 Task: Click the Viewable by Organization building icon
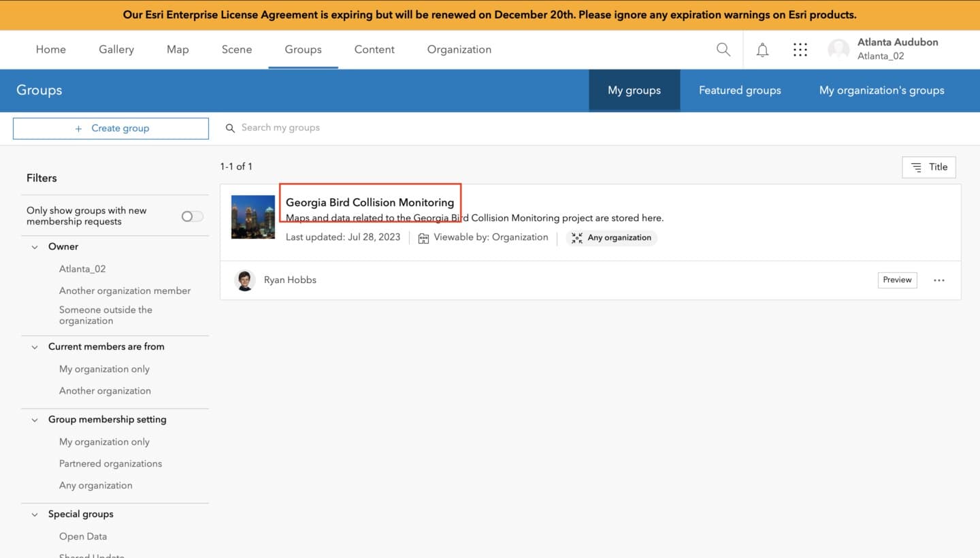click(x=423, y=238)
